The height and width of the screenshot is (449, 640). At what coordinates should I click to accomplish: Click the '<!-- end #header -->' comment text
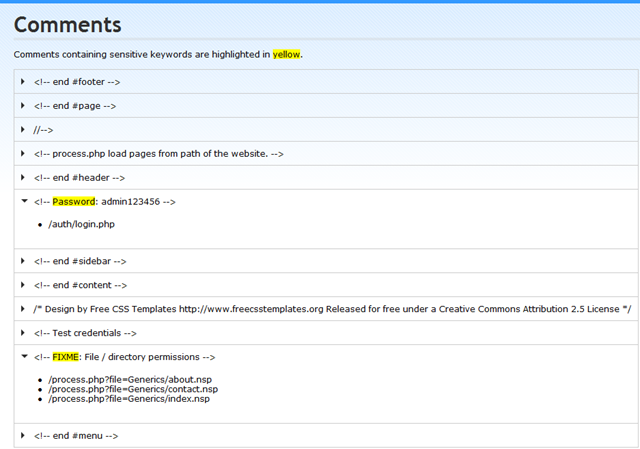tap(80, 178)
